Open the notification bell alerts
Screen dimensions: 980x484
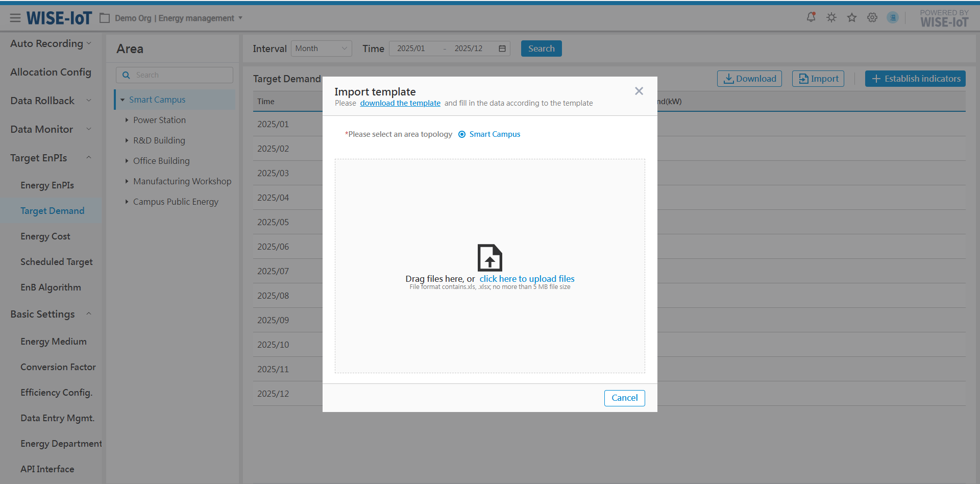click(x=811, y=17)
